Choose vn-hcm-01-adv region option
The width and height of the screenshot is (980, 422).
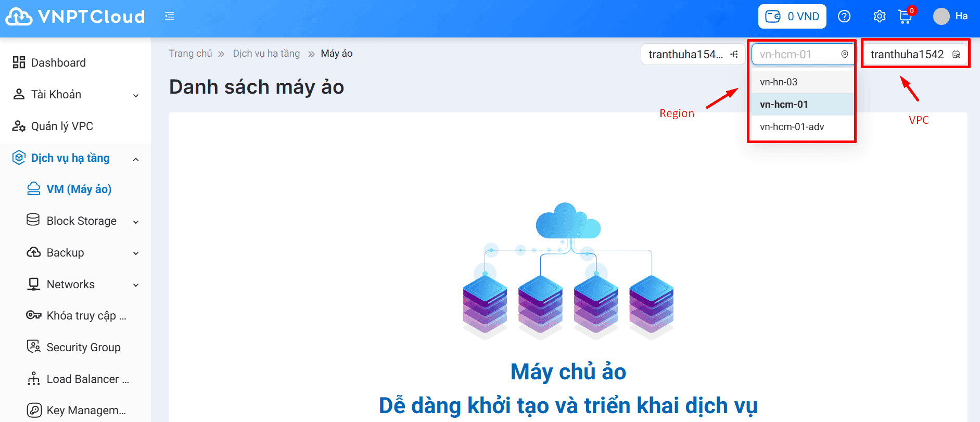click(x=792, y=127)
